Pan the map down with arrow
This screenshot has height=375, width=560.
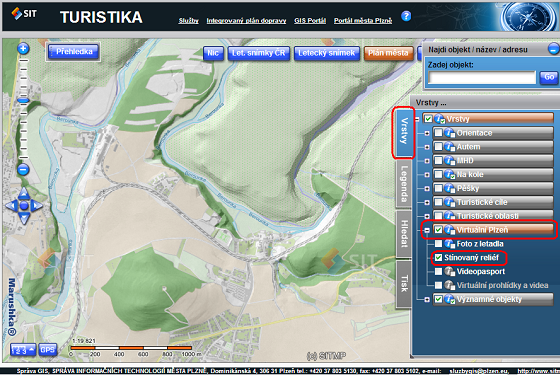[24, 218]
